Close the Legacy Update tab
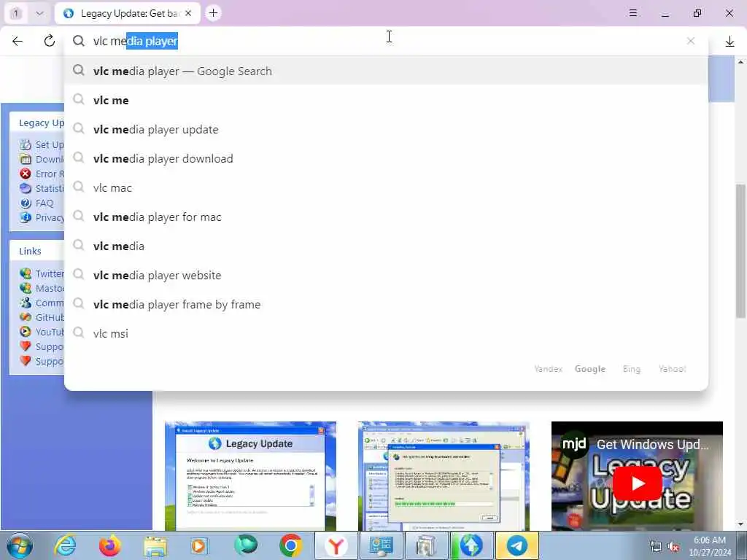This screenshot has width=747, height=560. click(188, 13)
